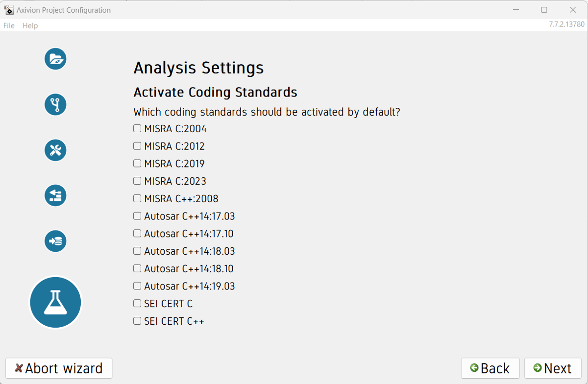Viewport: 588px width, 384px height.
Task: Enable the MISRA C:2004 checkbox
Action: [137, 129]
